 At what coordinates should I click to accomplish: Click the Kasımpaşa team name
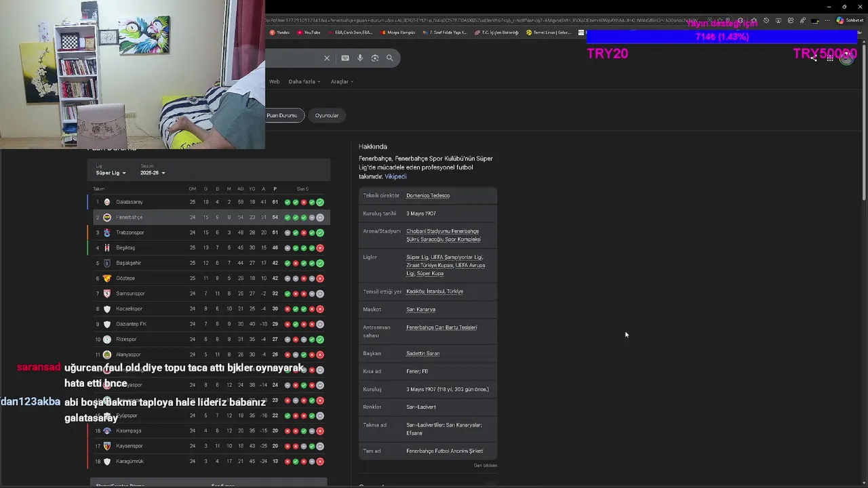tap(128, 431)
